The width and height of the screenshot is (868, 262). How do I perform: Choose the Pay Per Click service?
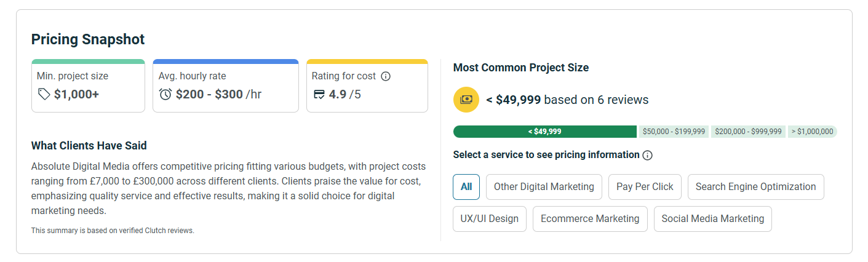[x=645, y=187]
